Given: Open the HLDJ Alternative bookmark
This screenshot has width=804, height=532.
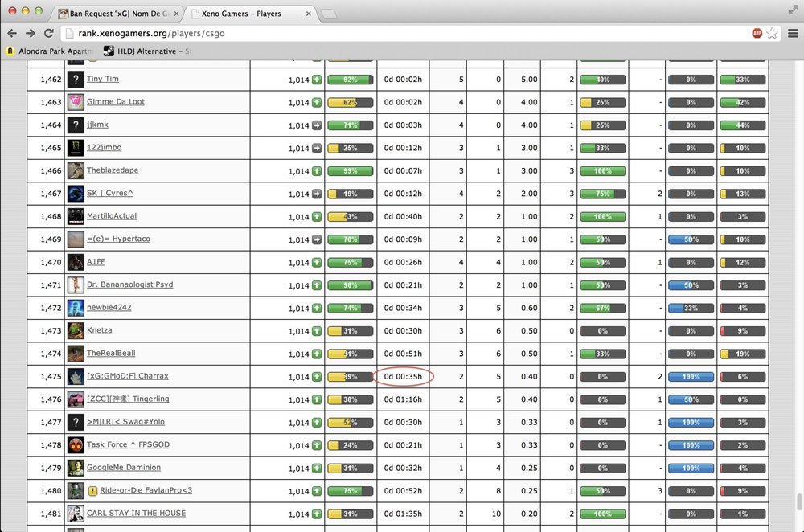Looking at the screenshot, I should pyautogui.click(x=148, y=51).
